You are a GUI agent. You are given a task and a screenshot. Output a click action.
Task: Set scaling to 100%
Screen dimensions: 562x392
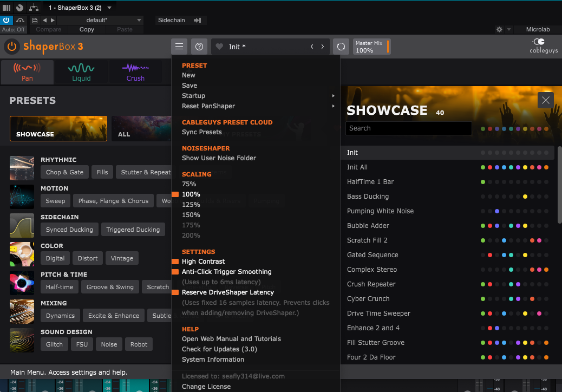coord(191,194)
